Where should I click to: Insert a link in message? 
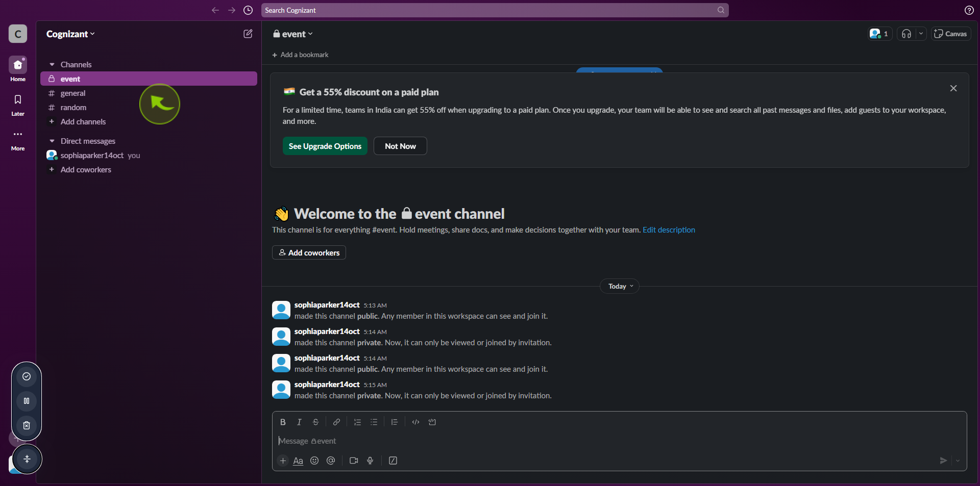[336, 422]
